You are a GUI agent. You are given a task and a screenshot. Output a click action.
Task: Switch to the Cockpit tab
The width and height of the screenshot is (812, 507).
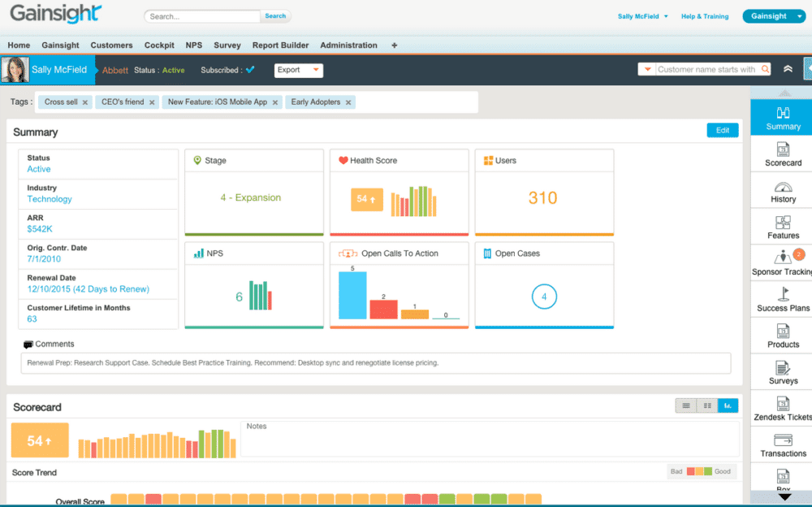point(159,45)
